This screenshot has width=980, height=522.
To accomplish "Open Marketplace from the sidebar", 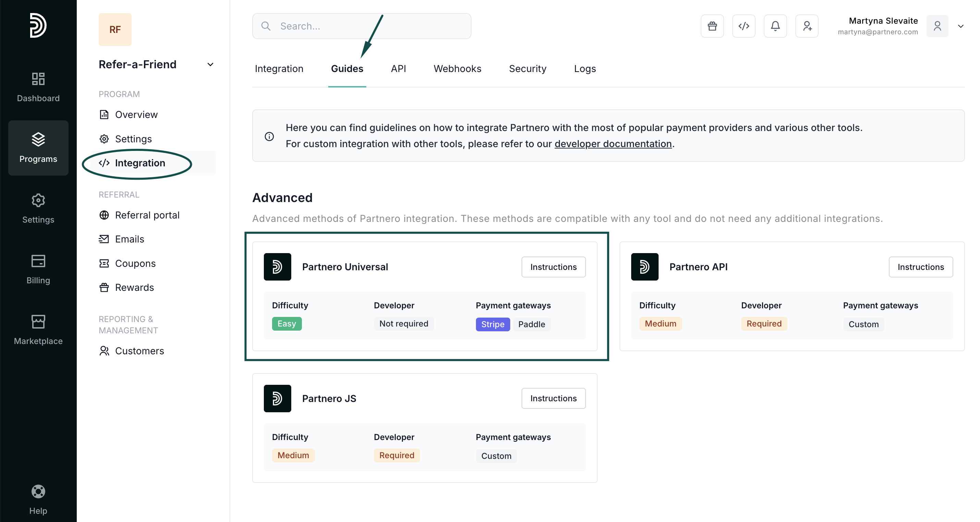I will point(38,330).
